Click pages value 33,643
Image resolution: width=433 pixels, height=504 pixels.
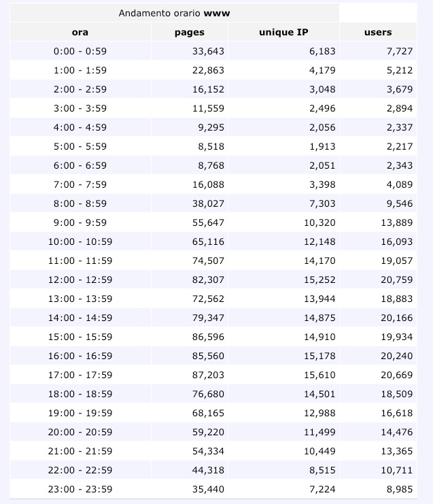(x=208, y=51)
